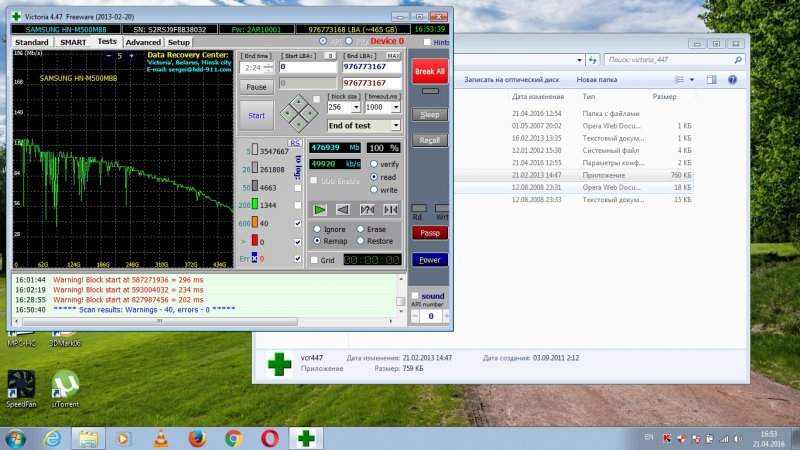
Task: Click the green play scan-mode icon
Action: click(321, 209)
